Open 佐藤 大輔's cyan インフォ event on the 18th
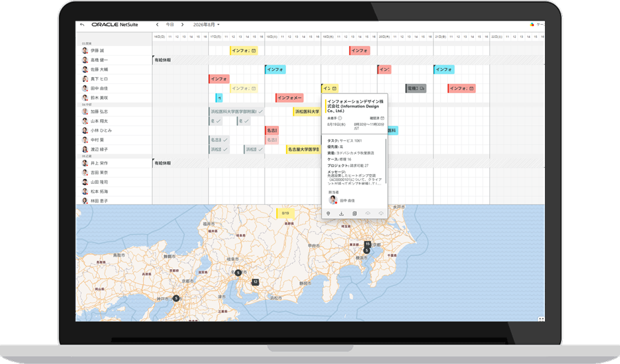Screen dimensions: 620x364 (275, 69)
